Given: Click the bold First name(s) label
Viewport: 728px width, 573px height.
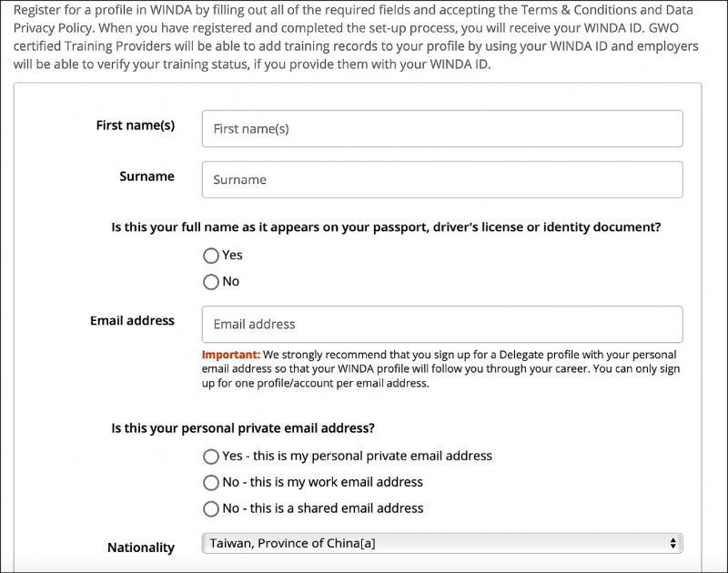Looking at the screenshot, I should point(135,126).
